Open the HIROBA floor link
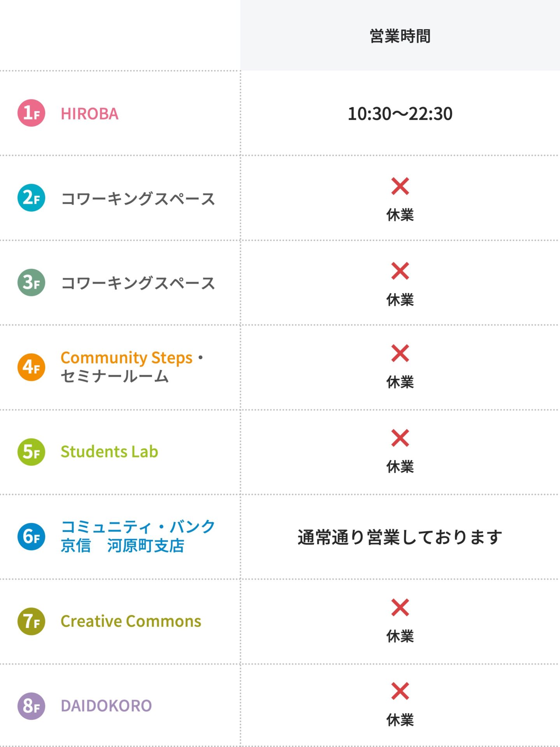The width and height of the screenshot is (560, 747). pos(89,114)
